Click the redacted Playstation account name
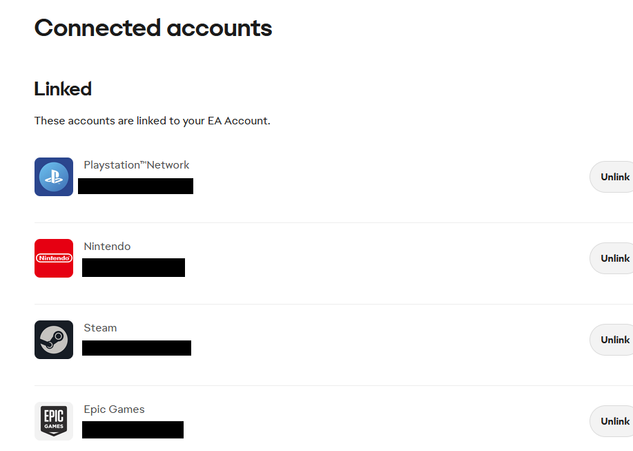 click(136, 186)
